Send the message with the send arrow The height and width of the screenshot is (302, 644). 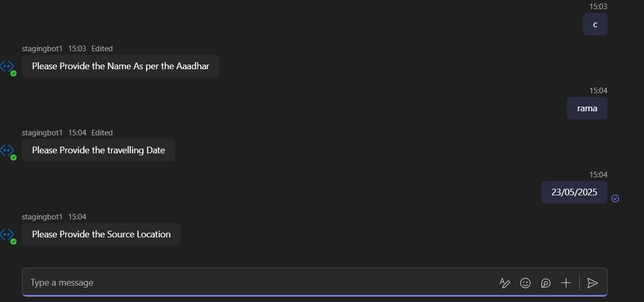[x=593, y=283]
